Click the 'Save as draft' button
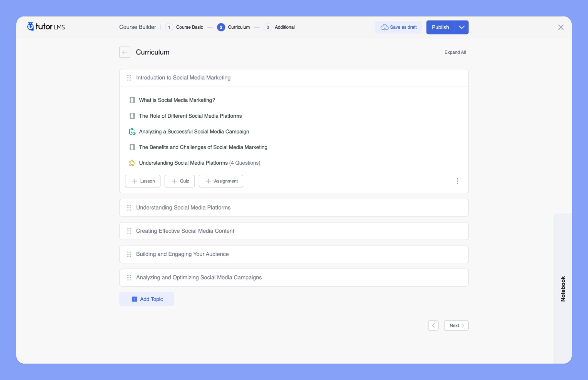588x380 pixels. pyautogui.click(x=399, y=27)
